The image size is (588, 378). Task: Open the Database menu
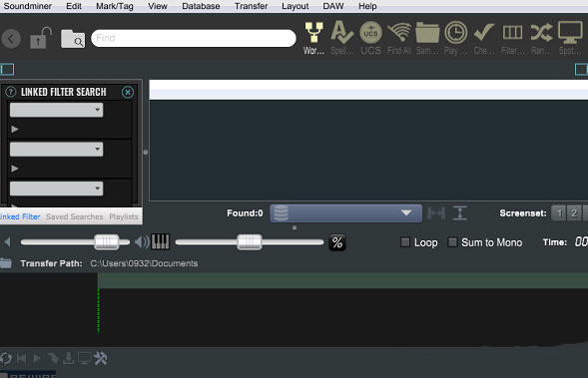coord(201,6)
